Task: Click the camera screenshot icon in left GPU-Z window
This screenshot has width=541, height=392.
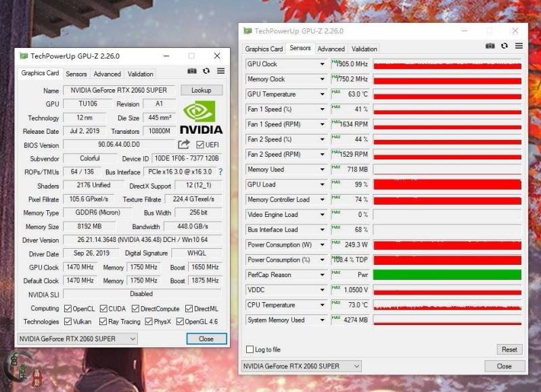Action: (191, 70)
